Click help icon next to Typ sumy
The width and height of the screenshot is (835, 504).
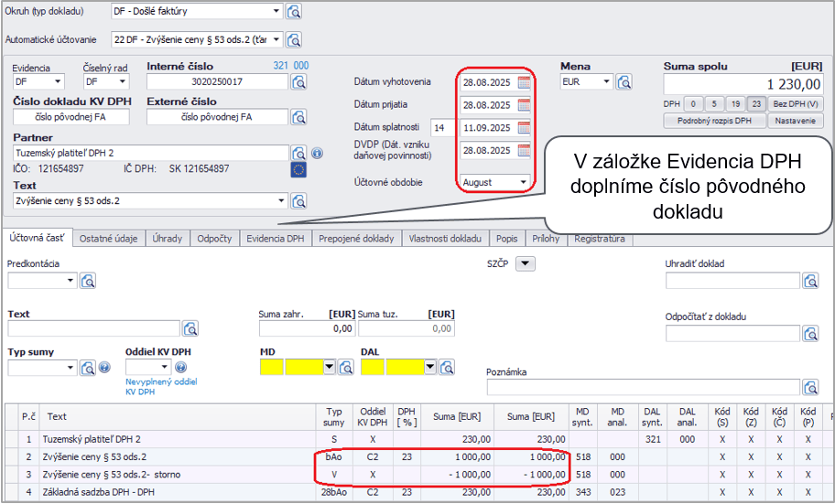103,368
